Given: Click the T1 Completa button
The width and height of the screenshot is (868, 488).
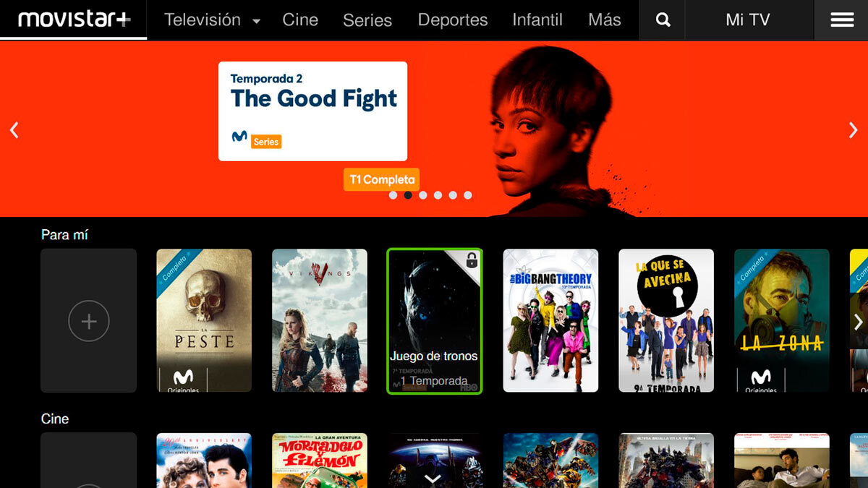Looking at the screenshot, I should click(382, 179).
